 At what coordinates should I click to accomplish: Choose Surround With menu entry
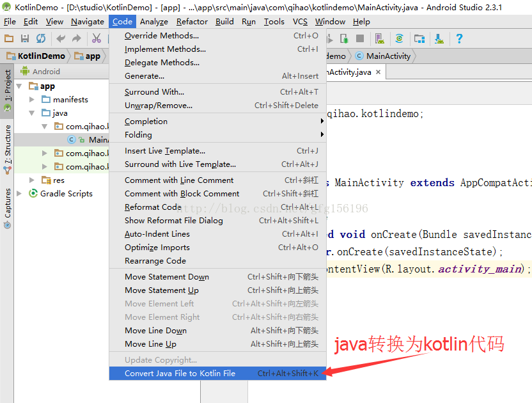click(x=217, y=92)
